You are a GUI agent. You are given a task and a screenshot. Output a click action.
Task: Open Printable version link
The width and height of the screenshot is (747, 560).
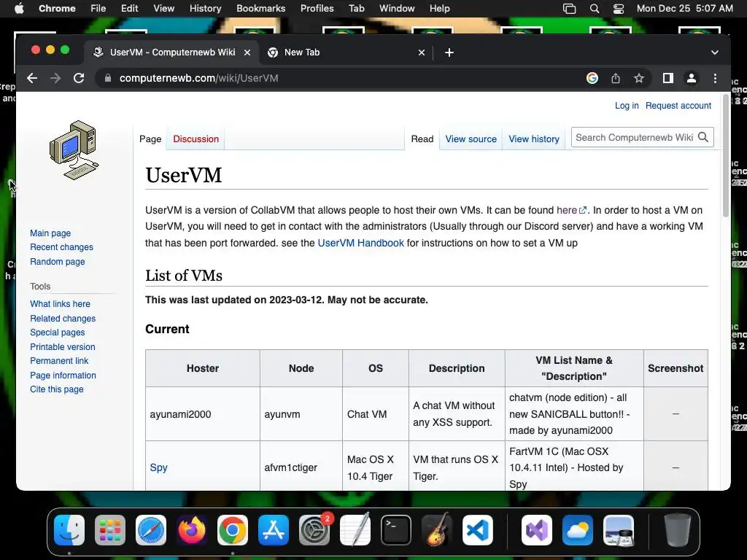click(x=63, y=346)
